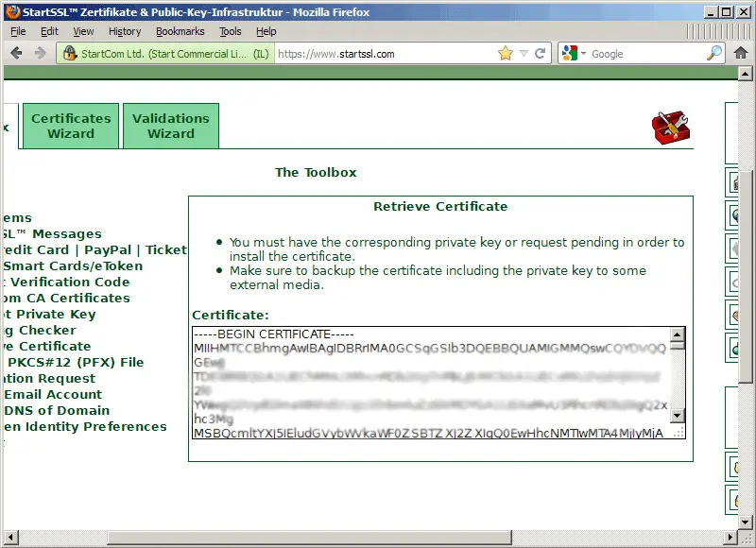Viewport: 756px width, 548px height.
Task: Open the Tools menu
Action: point(229,30)
